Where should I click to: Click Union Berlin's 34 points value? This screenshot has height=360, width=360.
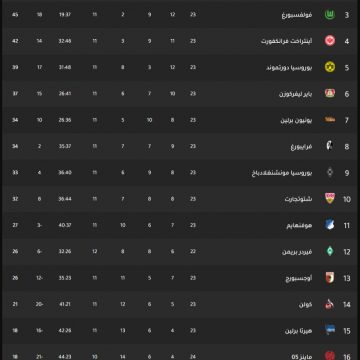(15, 120)
